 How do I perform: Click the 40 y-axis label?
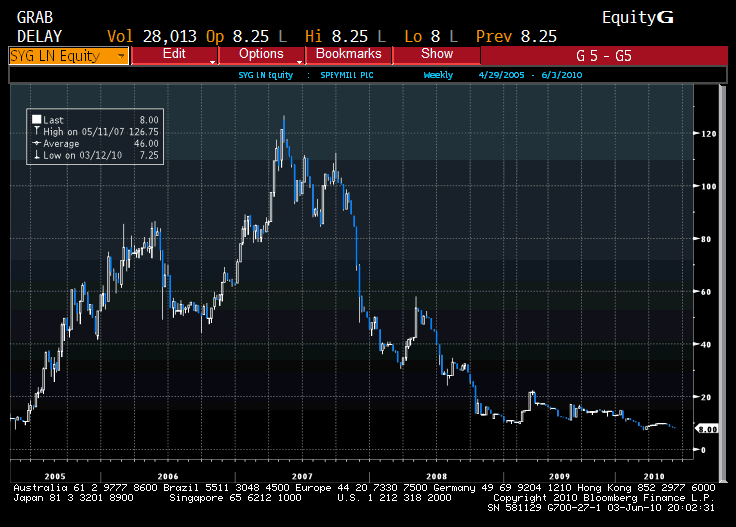706,344
